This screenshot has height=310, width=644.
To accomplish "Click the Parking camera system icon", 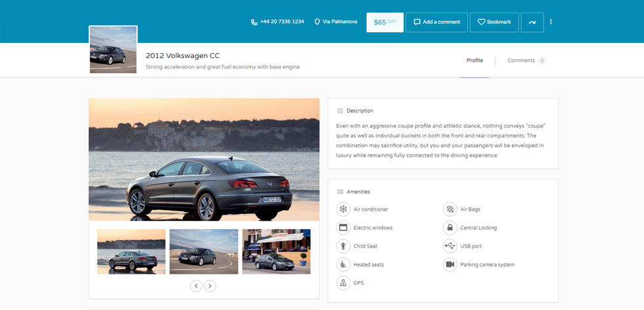I will [450, 265].
